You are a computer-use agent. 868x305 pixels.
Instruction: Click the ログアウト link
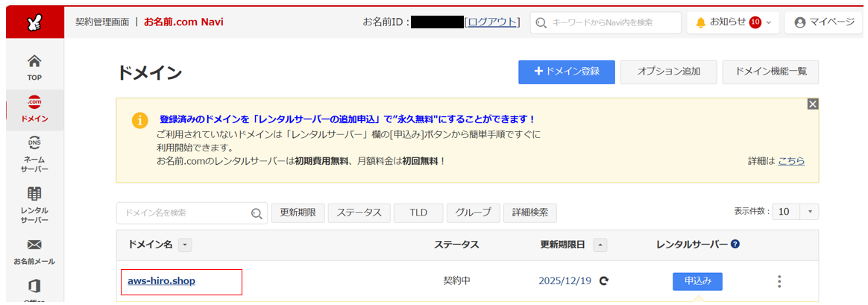(x=494, y=22)
